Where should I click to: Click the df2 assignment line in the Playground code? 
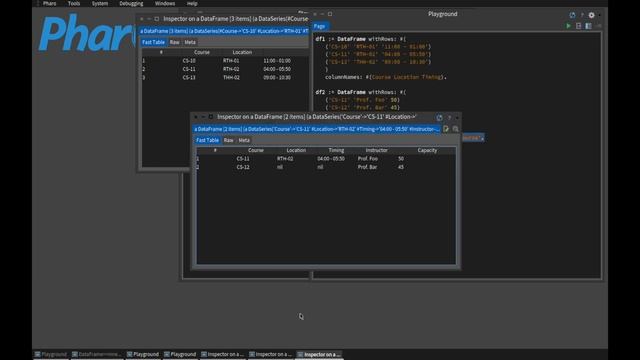(x=361, y=92)
